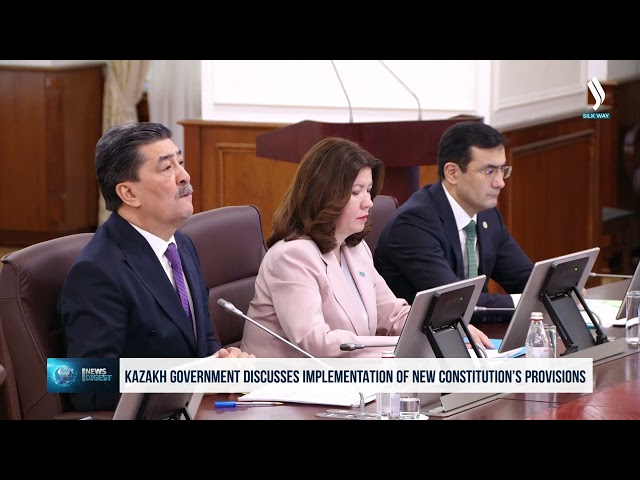Click the Kazakh government headline banner
The image size is (640, 480).
356,376
